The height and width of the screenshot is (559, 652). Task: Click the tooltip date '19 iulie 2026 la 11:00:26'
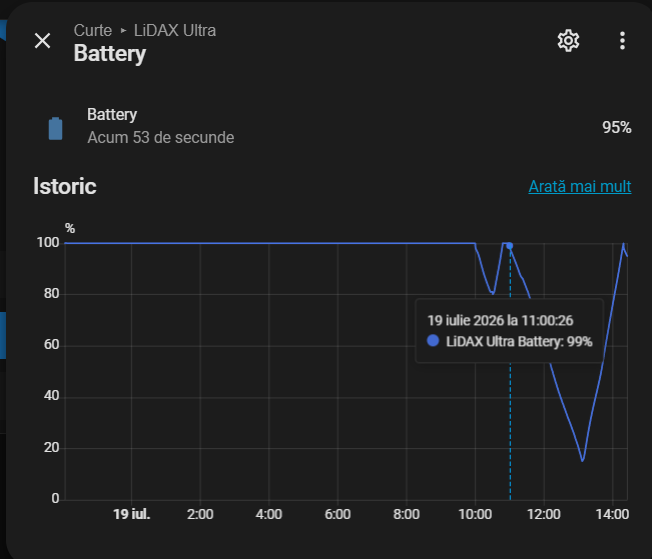[500, 321]
